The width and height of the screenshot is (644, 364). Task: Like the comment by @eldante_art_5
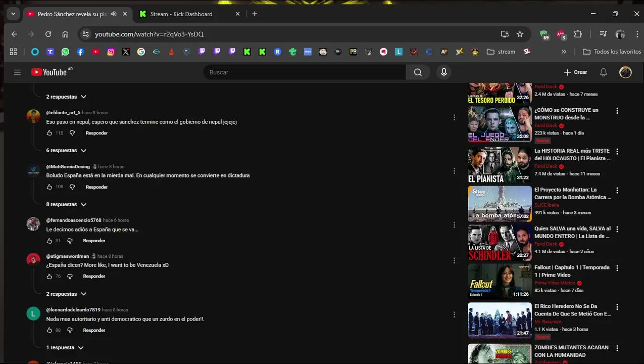(49, 133)
